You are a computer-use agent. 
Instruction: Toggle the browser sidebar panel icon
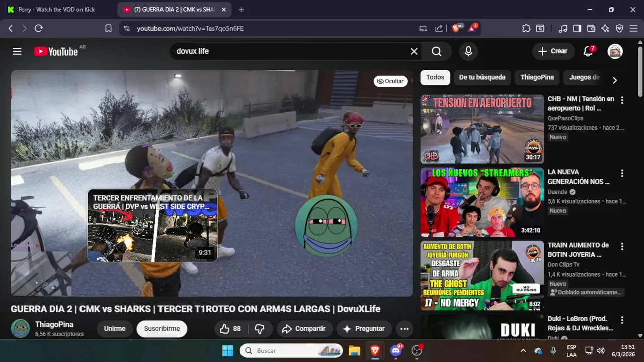577,29
